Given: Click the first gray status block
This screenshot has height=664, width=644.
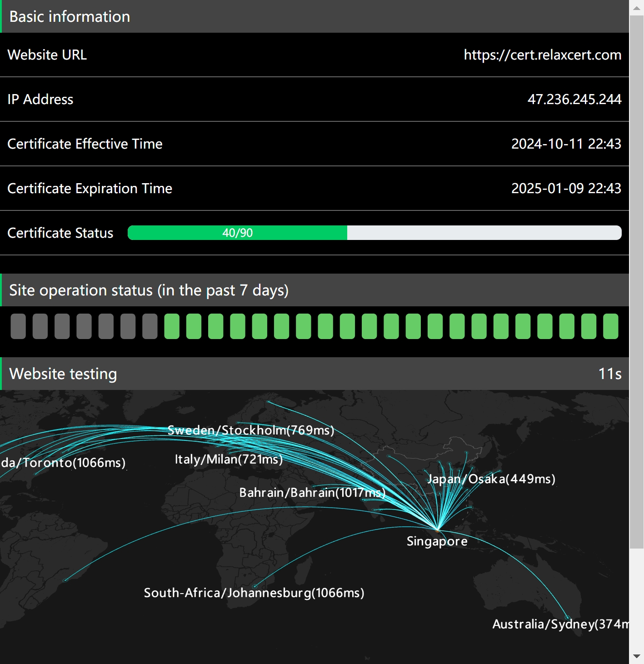Looking at the screenshot, I should point(18,326).
